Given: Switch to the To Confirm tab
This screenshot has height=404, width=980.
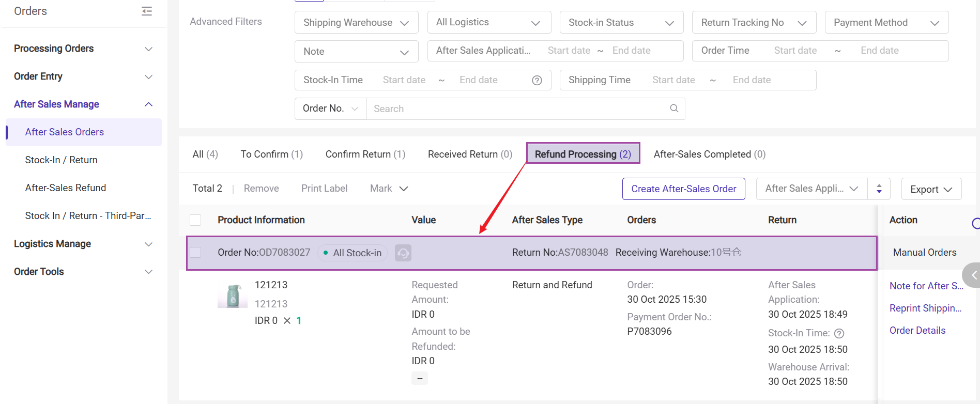Looking at the screenshot, I should (271, 154).
